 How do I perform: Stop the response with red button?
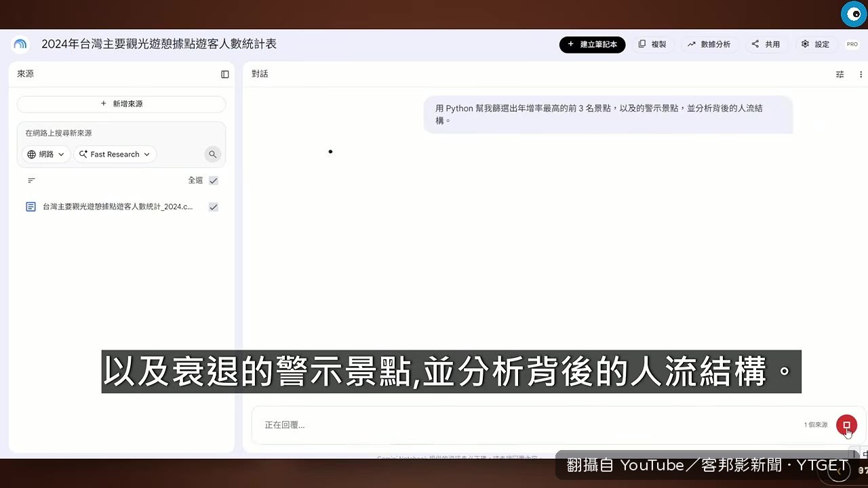(x=846, y=425)
